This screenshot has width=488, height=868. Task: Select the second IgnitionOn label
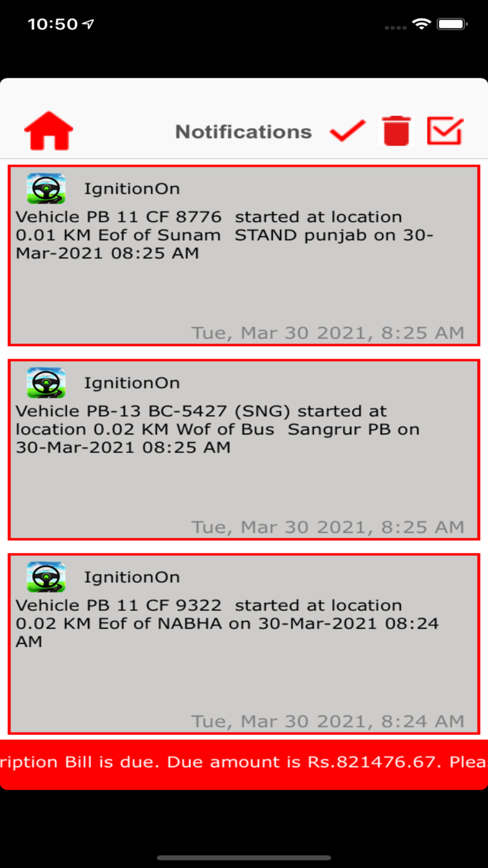point(132,383)
